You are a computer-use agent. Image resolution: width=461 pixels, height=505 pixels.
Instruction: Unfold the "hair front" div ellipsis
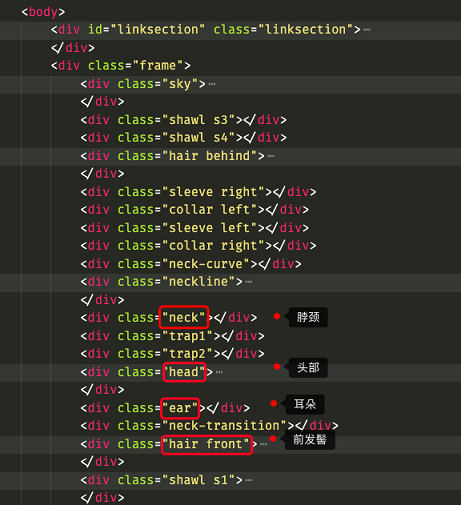[x=263, y=444]
